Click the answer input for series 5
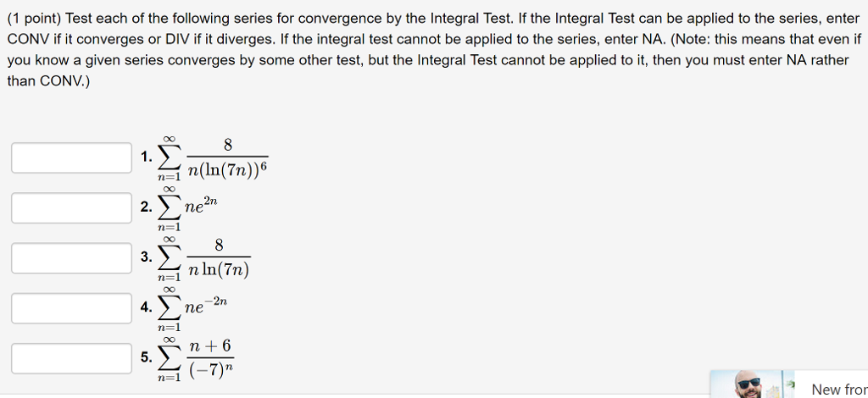Screen dimensions: 868x398 [72, 357]
